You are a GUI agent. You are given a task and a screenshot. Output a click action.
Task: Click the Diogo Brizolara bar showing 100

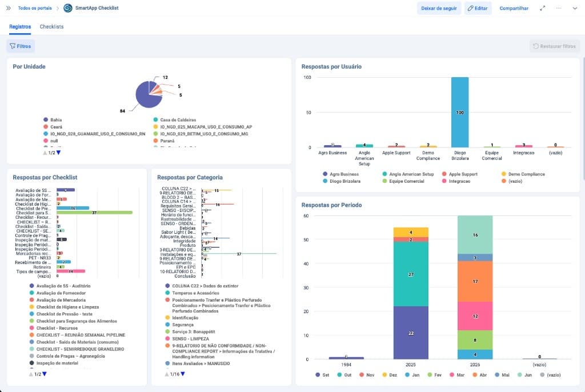point(460,113)
